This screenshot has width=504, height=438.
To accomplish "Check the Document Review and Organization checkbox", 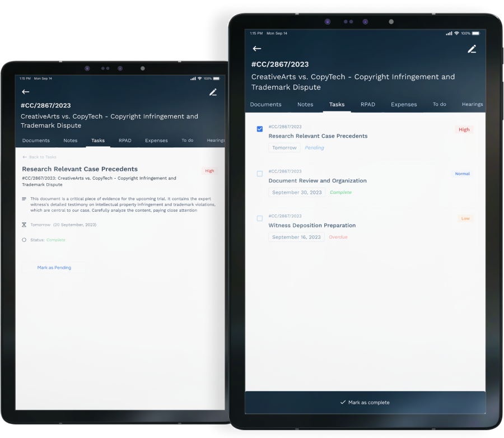I will click(260, 174).
